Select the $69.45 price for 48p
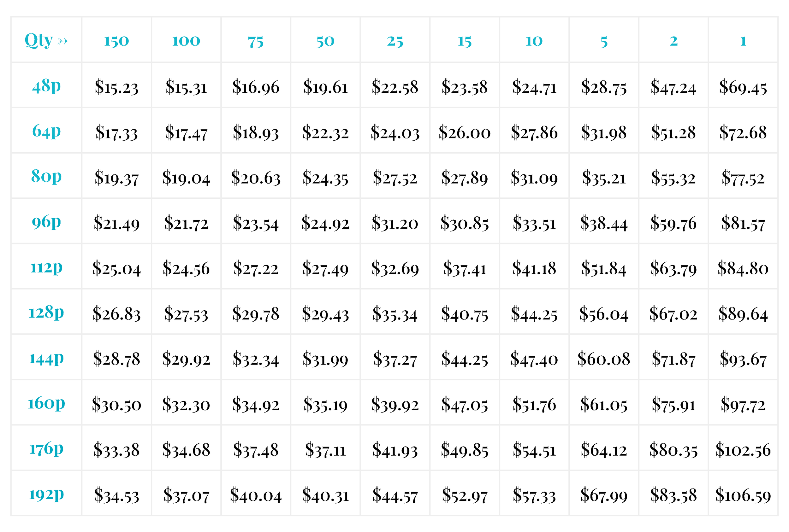The image size is (789, 532). click(743, 85)
